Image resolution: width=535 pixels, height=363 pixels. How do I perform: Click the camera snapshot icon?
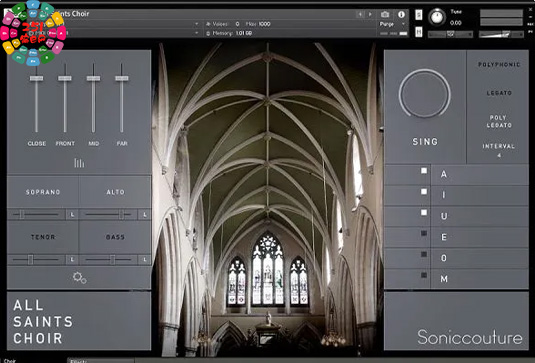point(385,14)
